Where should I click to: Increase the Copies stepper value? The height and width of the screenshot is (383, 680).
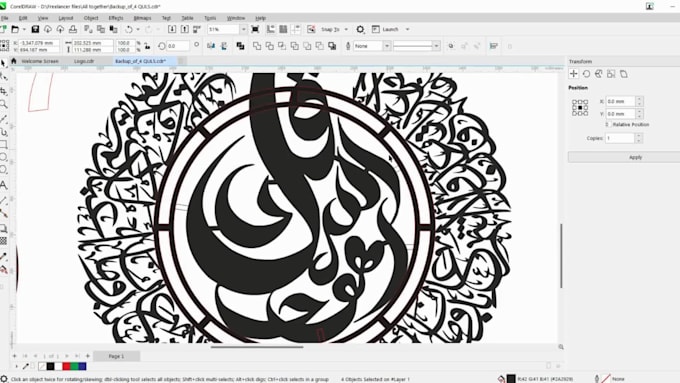[x=638, y=136]
